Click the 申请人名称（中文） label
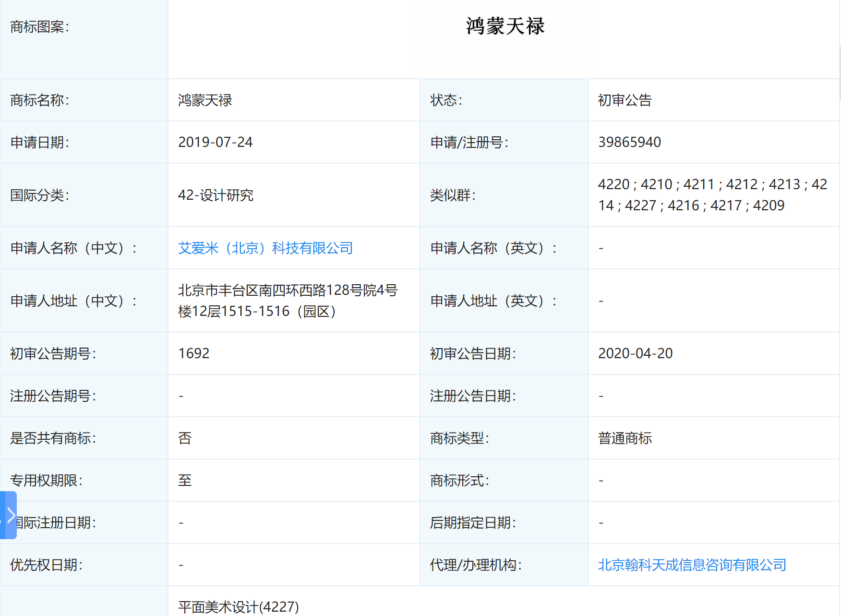Viewport: 841px width, 616px height. (x=73, y=248)
